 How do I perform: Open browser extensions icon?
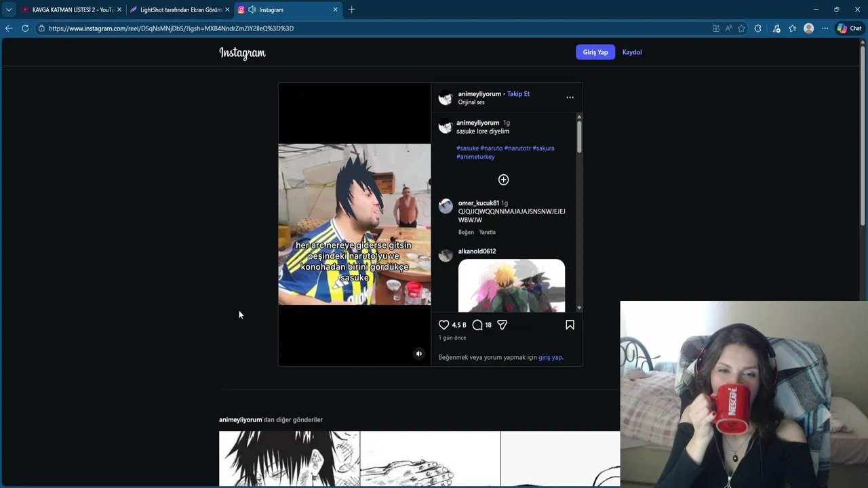pyautogui.click(x=758, y=28)
